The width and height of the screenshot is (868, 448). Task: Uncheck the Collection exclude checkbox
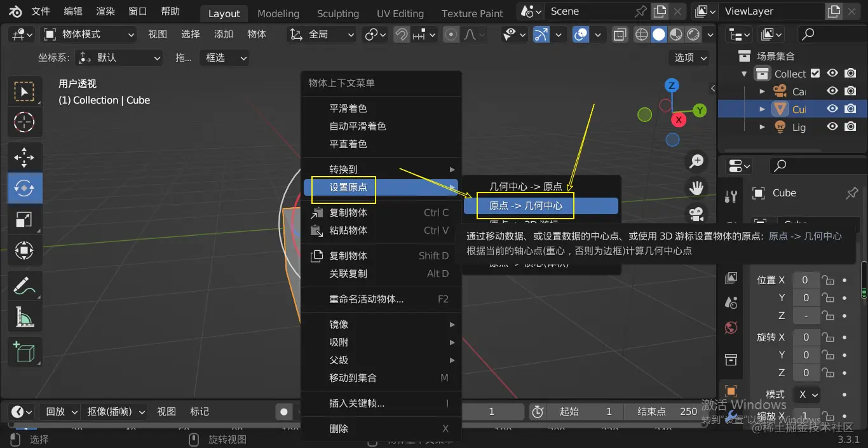815,74
